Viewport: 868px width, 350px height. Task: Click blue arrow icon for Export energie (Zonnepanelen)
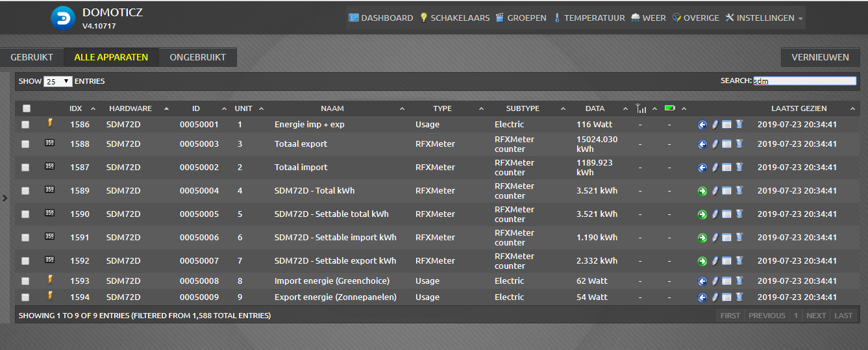click(x=702, y=297)
